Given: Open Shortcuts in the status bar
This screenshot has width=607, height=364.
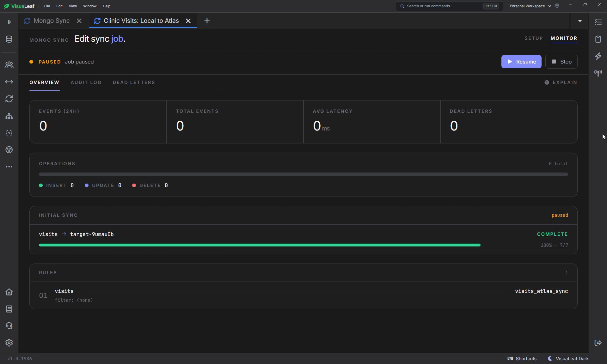Looking at the screenshot, I should coord(522,359).
